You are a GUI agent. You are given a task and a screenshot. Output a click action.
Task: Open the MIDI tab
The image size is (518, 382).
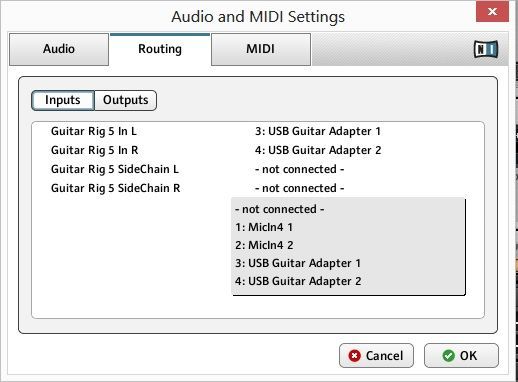click(x=261, y=49)
